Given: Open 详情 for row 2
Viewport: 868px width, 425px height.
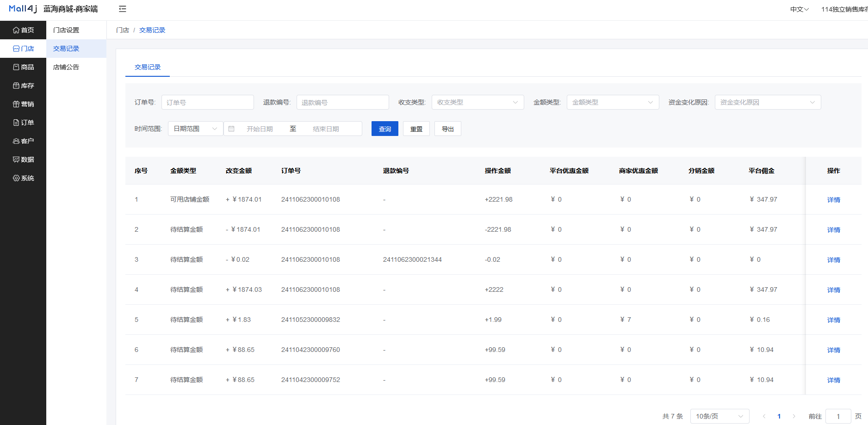Looking at the screenshot, I should pos(834,230).
